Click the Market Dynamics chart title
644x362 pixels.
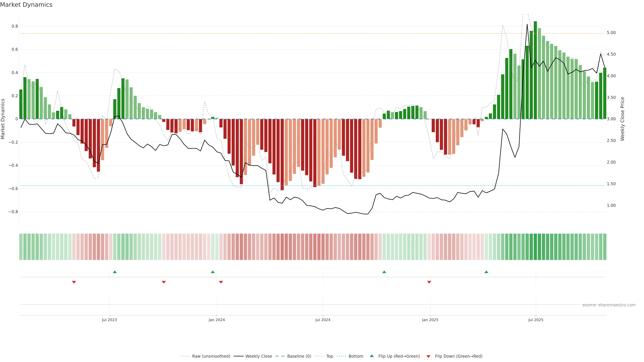coord(26,5)
